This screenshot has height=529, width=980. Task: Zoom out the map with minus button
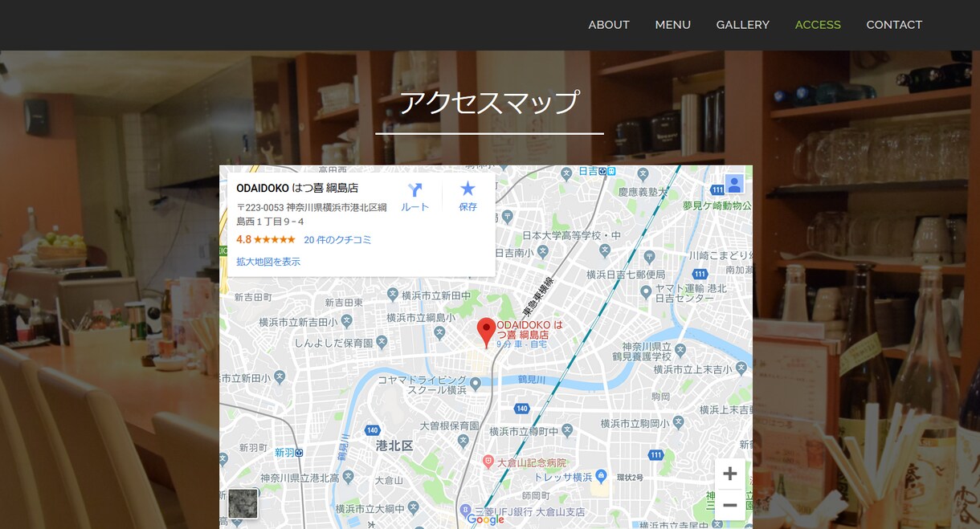point(729,505)
